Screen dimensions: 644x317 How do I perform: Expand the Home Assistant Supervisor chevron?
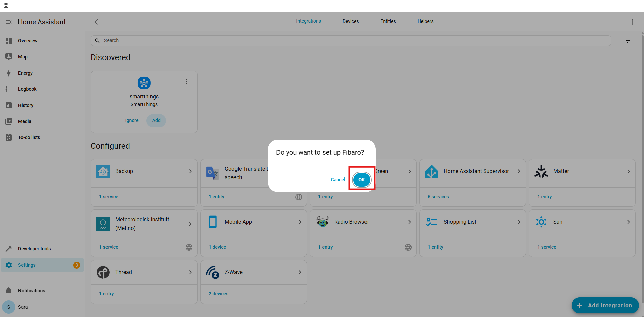click(x=519, y=171)
